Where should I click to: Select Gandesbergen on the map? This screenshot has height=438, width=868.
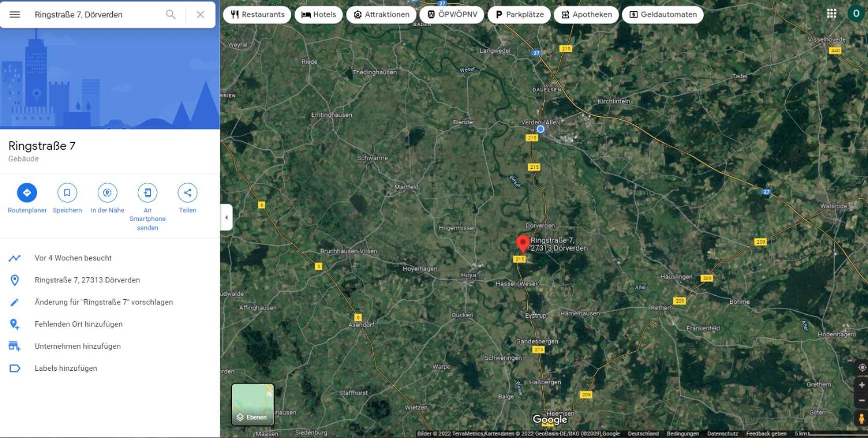tap(537, 341)
